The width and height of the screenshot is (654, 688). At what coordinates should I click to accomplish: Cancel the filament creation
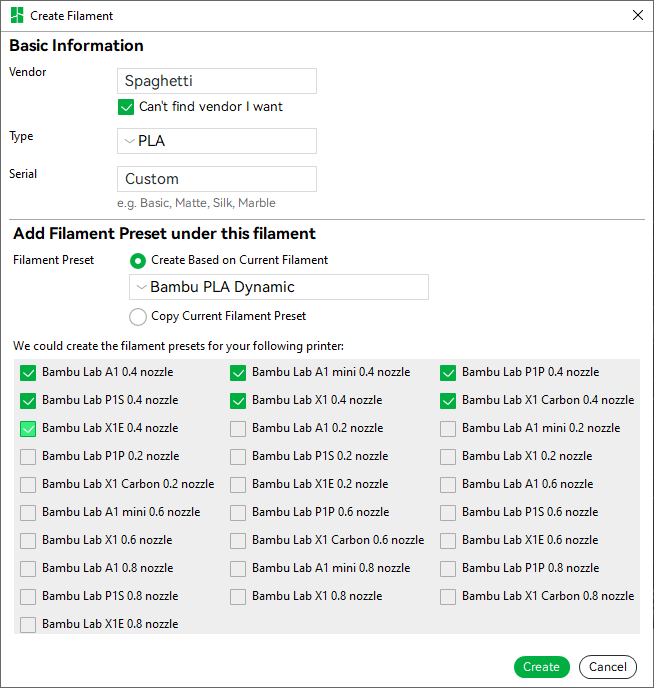pos(608,667)
